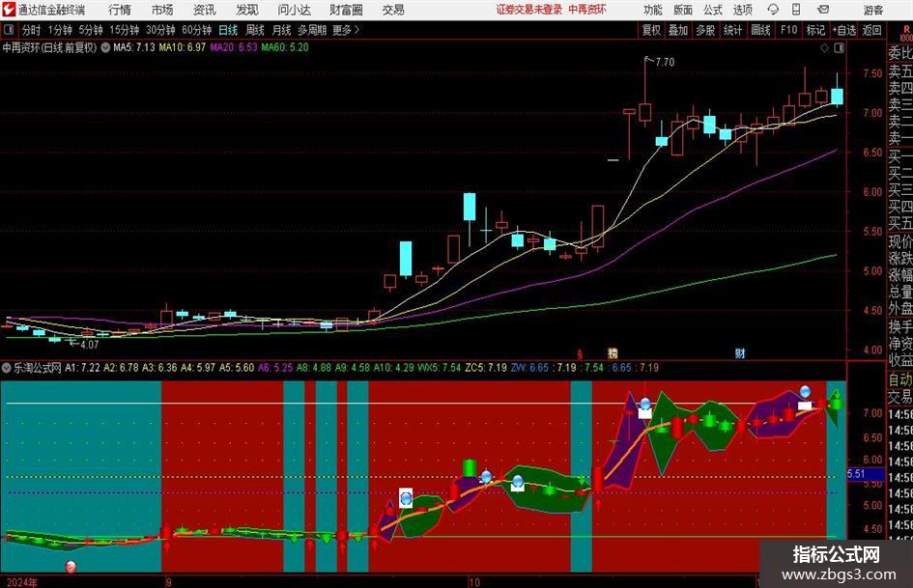This screenshot has width=913, height=588.
Task: Click the 画线 drawing toolbar button
Action: [x=760, y=30]
